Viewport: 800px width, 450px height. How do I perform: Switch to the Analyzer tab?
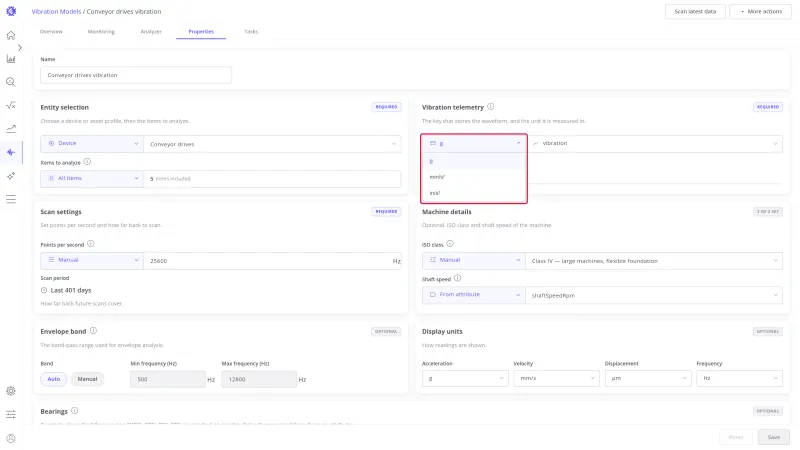point(151,32)
